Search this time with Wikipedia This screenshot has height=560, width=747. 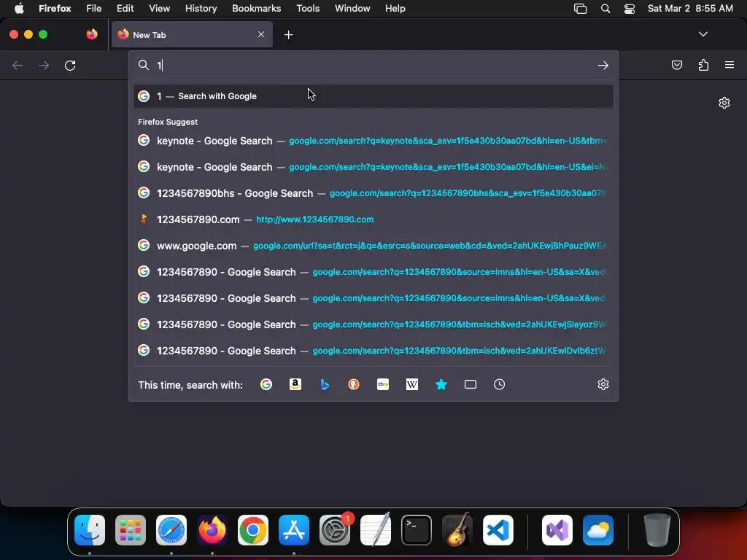[x=412, y=384]
